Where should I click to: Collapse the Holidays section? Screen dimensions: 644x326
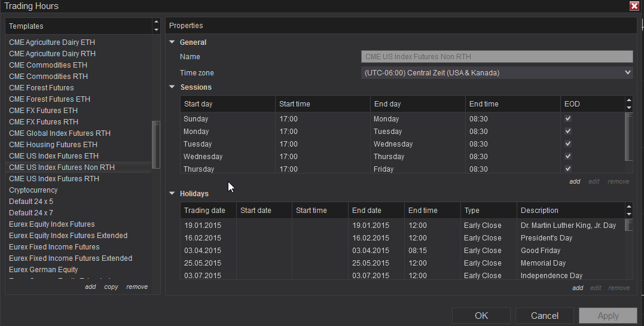[172, 193]
